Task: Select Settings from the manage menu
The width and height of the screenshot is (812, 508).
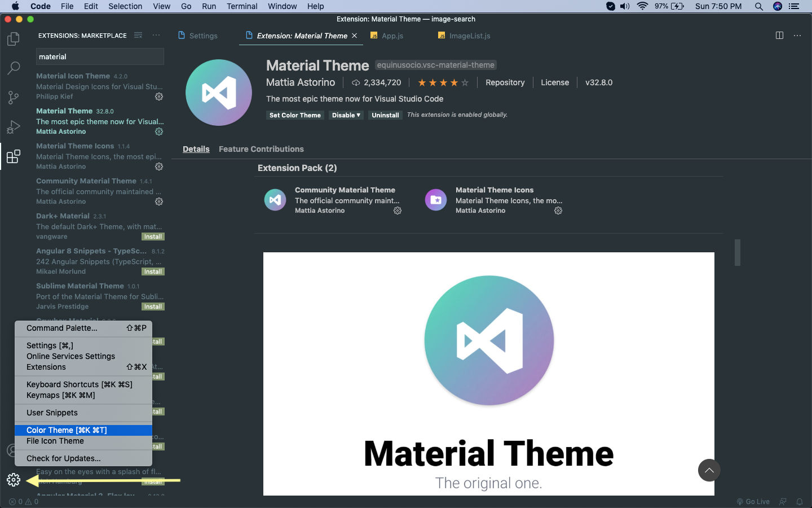Action: (x=83, y=345)
